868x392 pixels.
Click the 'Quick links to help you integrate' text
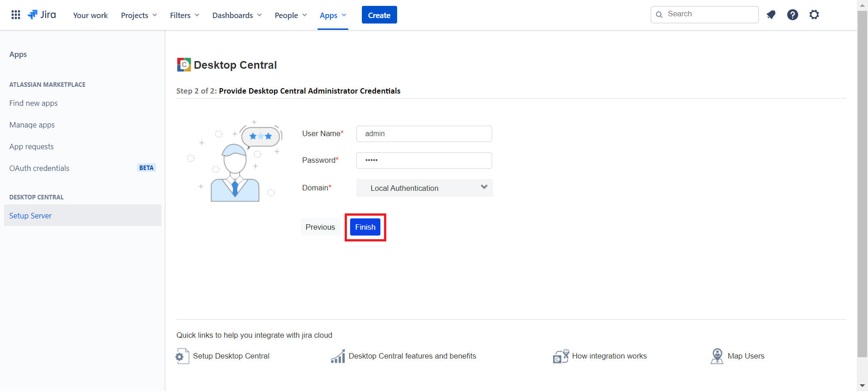254,335
